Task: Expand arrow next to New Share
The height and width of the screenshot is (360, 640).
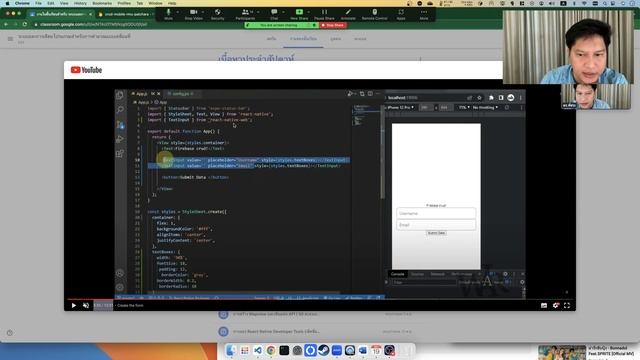Action: pos(308,12)
